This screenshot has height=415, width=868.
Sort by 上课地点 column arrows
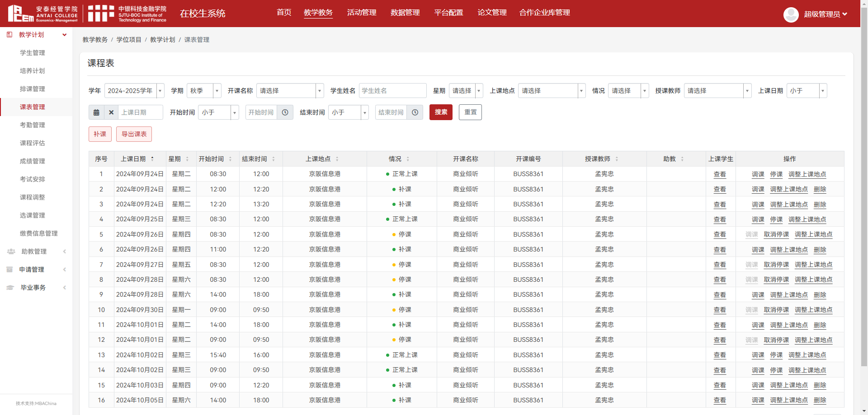click(x=337, y=159)
